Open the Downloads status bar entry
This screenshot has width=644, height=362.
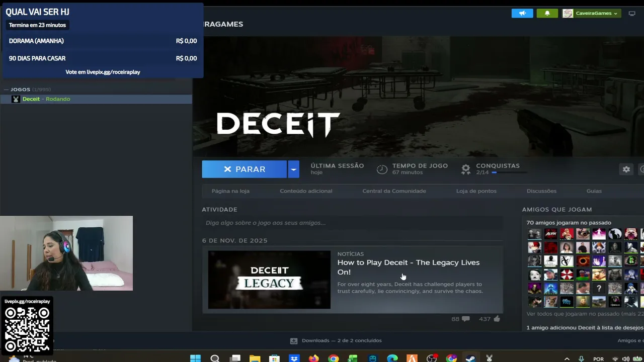pyautogui.click(x=336, y=340)
